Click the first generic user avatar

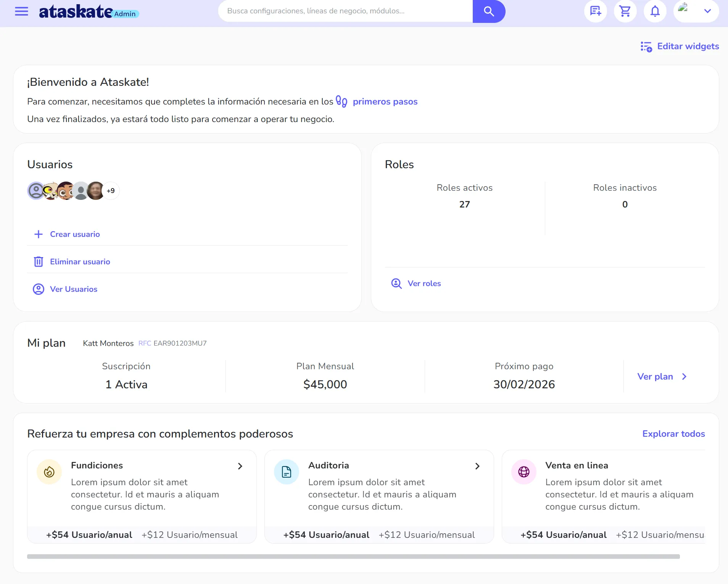tap(36, 191)
